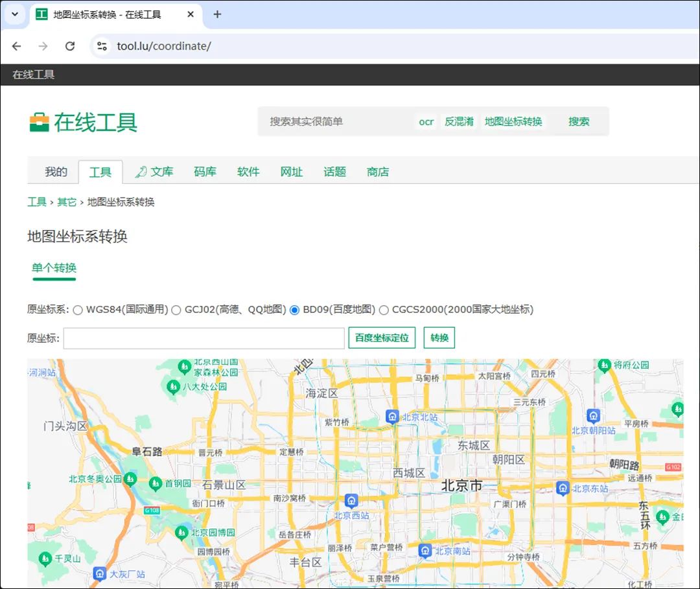Select CGCS2000 radio button

[x=384, y=310]
